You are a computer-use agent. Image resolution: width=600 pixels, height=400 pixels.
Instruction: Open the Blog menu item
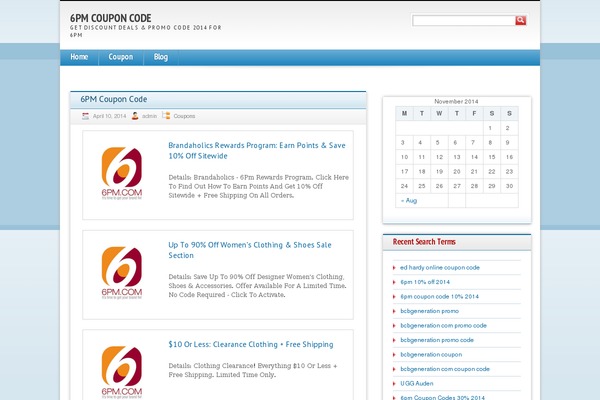click(x=161, y=57)
